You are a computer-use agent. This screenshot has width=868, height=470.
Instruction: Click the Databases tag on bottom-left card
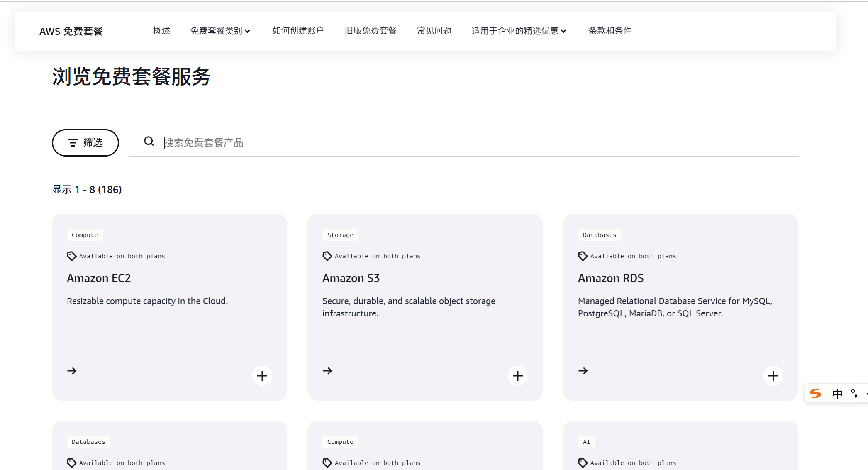point(88,442)
